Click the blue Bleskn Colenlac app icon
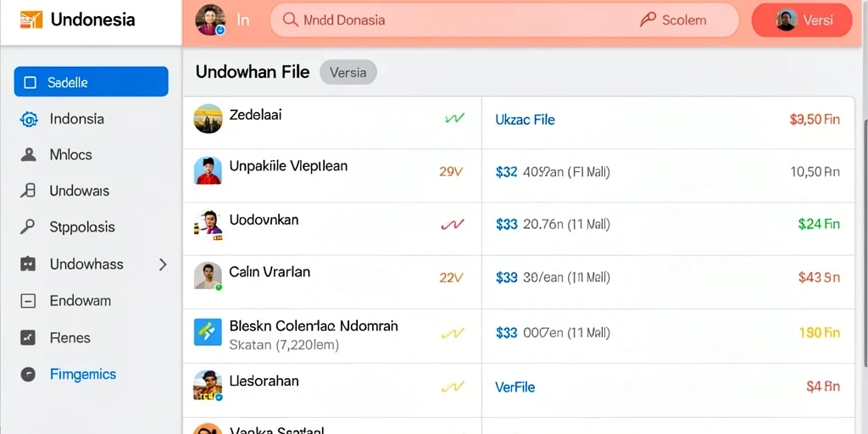Viewport: 868px width, 434px height. pos(208,332)
